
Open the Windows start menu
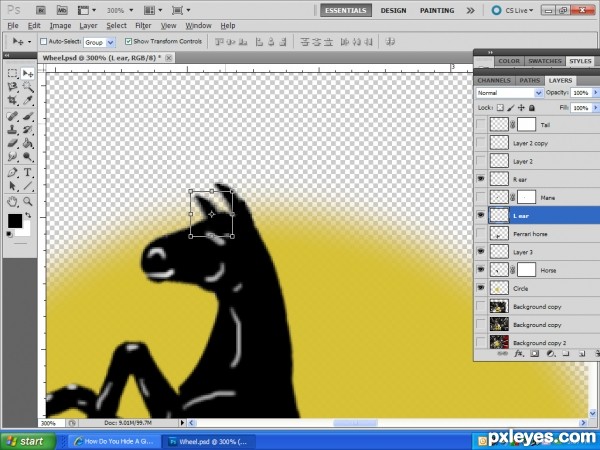coord(28,441)
